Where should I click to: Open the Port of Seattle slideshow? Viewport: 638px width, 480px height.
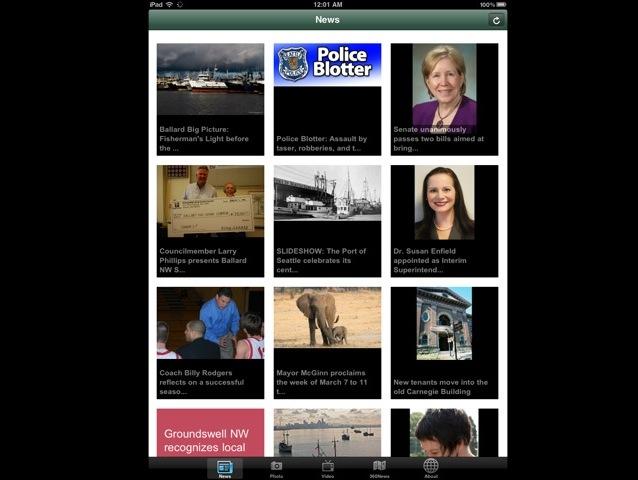pos(328,221)
